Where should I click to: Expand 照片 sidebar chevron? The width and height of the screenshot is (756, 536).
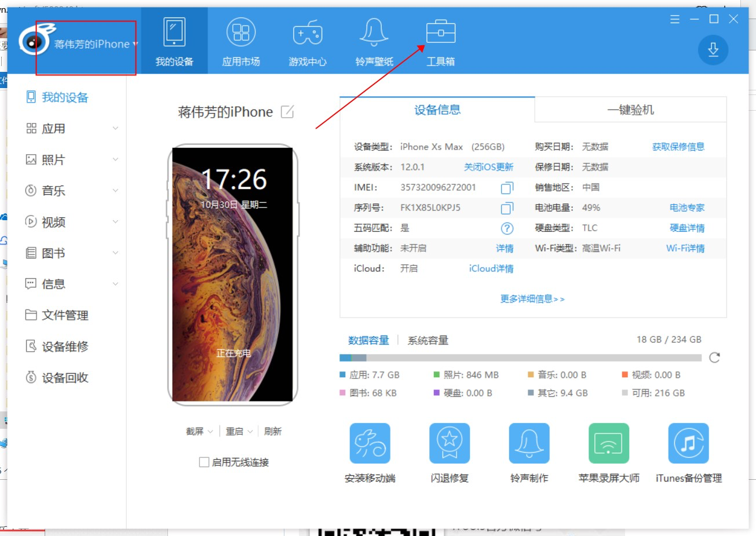point(115,159)
